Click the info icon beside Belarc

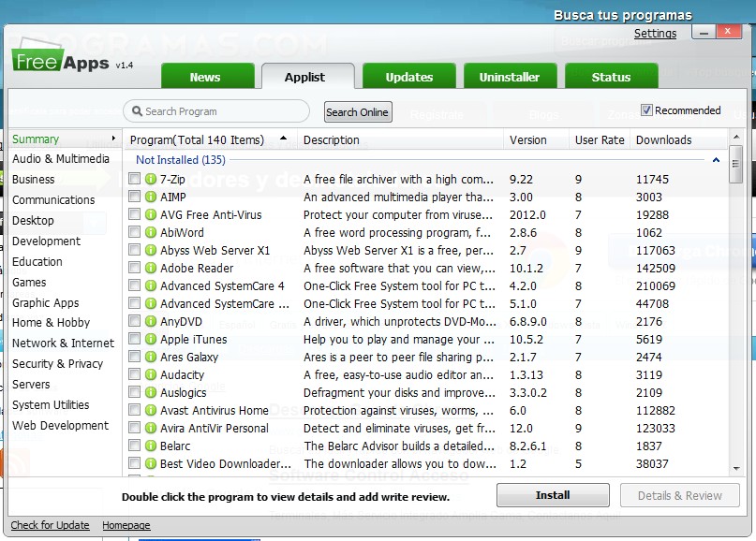151,446
